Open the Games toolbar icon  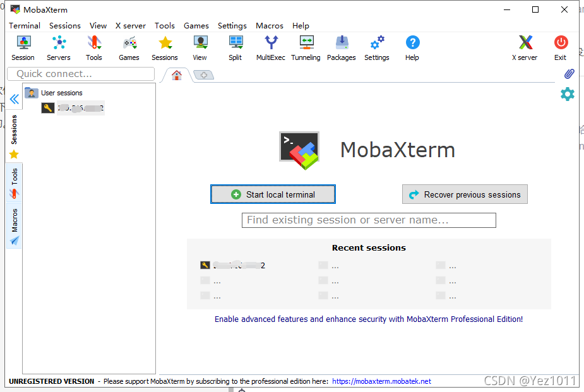[129, 48]
